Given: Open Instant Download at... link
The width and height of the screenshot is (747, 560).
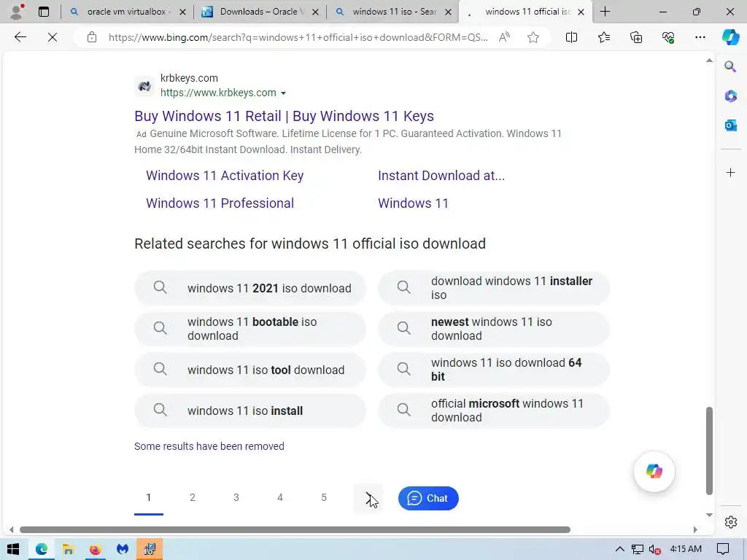Looking at the screenshot, I should tap(441, 176).
